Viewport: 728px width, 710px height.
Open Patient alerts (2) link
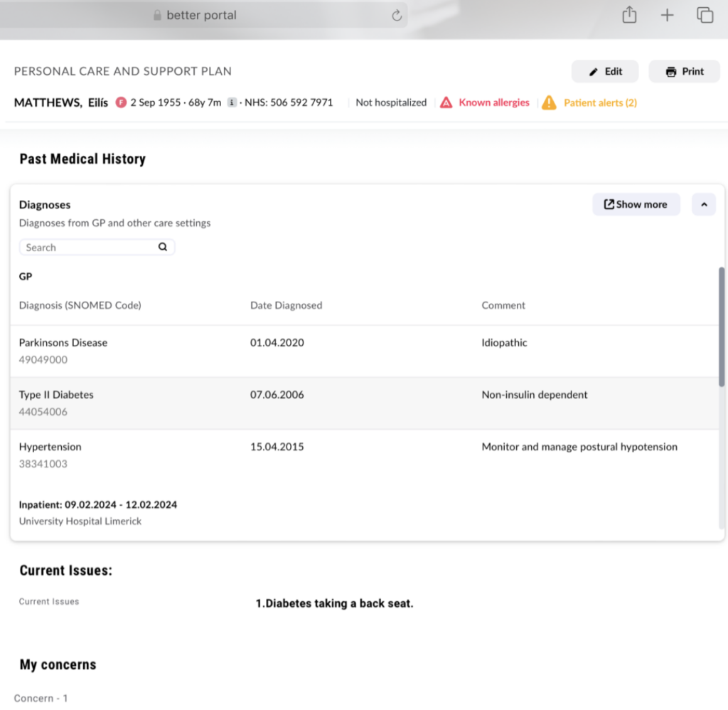[600, 102]
